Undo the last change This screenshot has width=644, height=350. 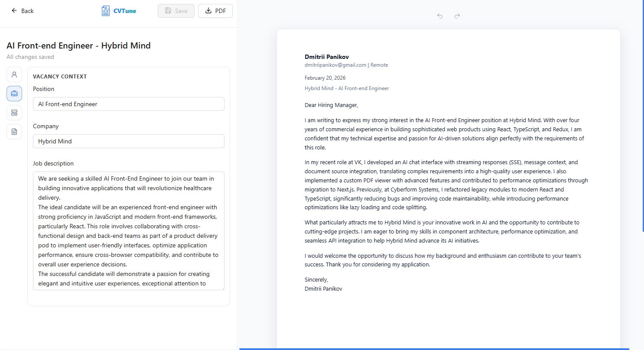pyautogui.click(x=440, y=16)
